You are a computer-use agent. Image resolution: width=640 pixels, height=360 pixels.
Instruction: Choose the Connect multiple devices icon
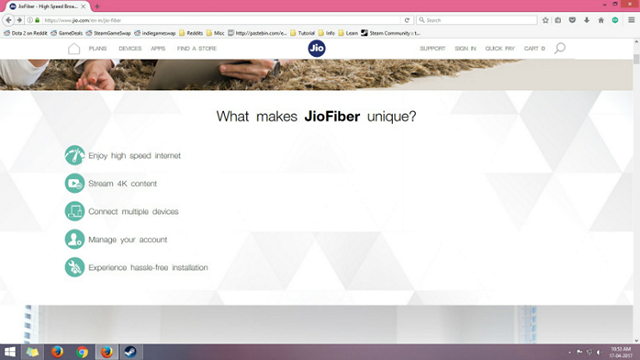click(75, 211)
